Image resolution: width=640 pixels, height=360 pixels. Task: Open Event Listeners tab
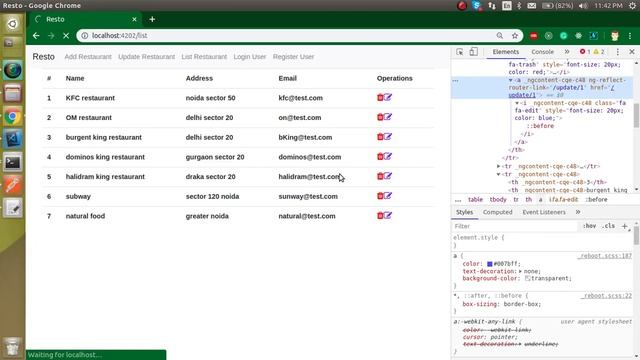(x=544, y=212)
